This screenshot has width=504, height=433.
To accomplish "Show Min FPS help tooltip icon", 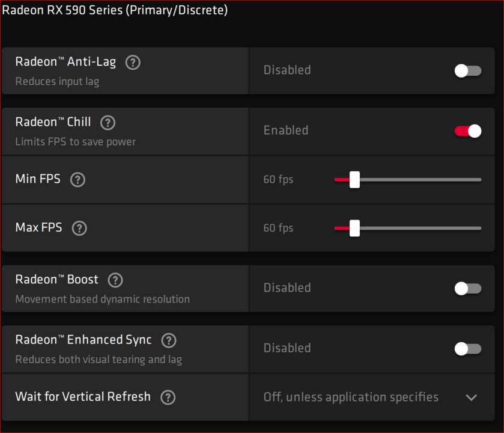I will point(77,179).
